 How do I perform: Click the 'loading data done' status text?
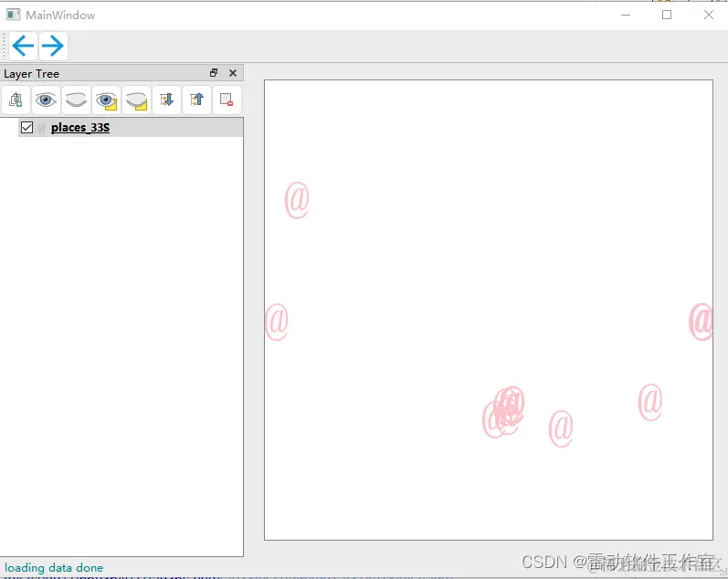click(54, 567)
